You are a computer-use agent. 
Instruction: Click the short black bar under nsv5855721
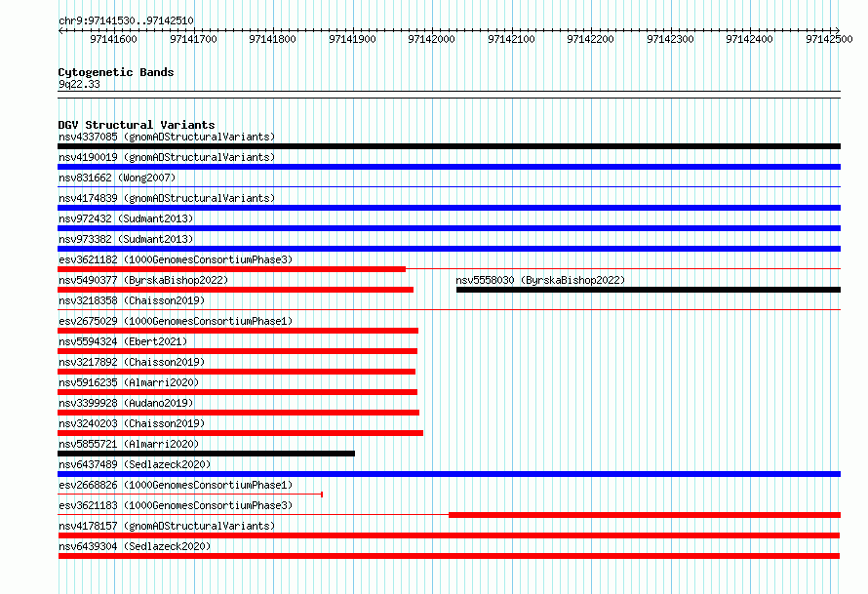[206, 454]
